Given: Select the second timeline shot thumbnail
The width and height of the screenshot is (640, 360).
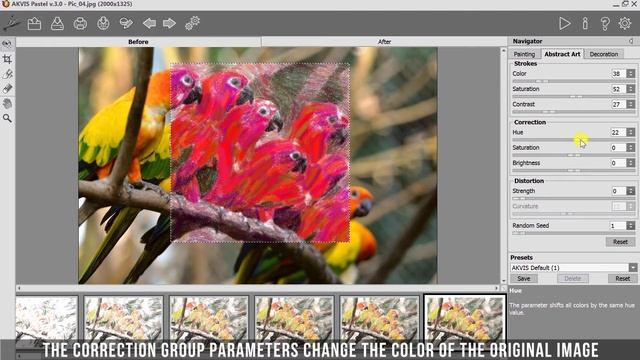Looking at the screenshot, I should [x=123, y=318].
